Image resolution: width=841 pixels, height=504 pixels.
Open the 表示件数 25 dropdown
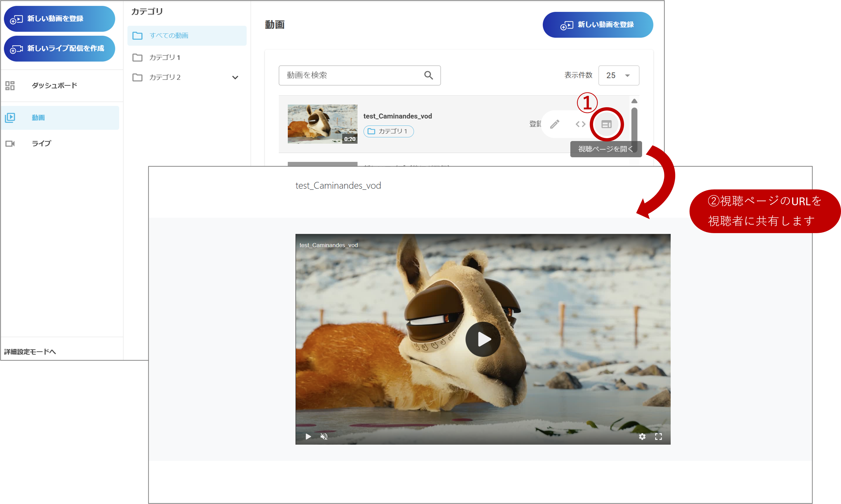coord(618,75)
